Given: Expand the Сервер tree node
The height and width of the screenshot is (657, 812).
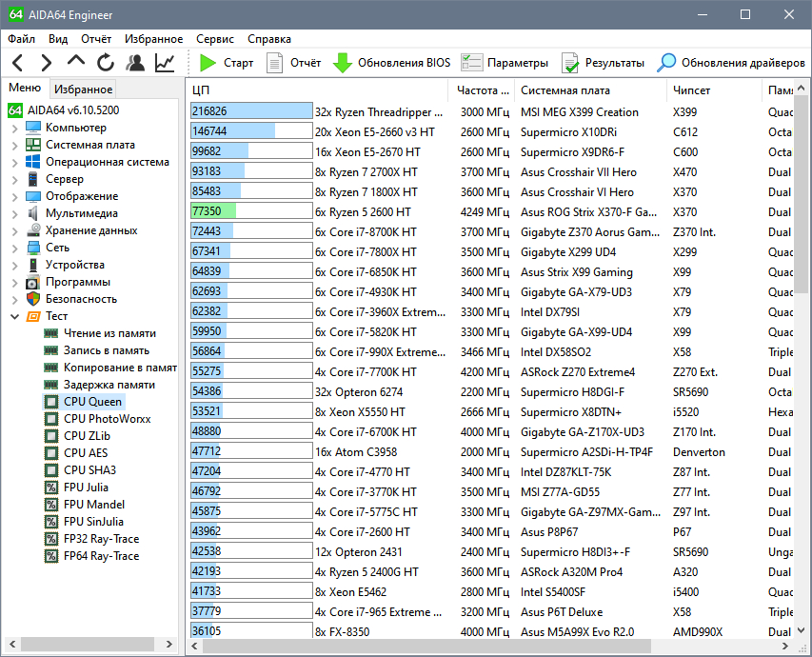Looking at the screenshot, I should 15,179.
